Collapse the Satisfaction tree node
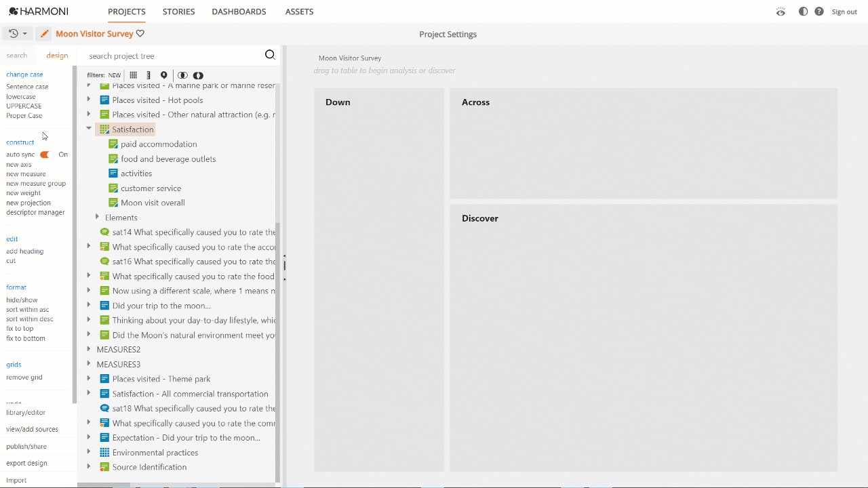868x488 pixels. (x=89, y=128)
